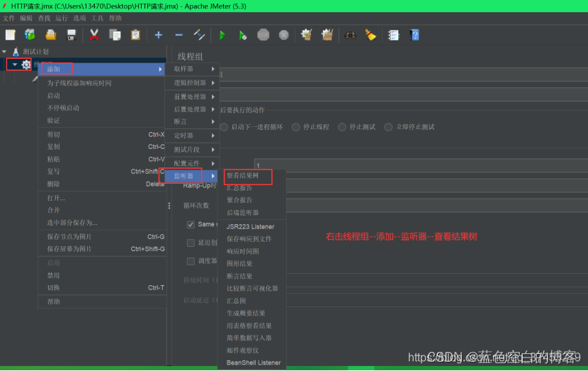Expand the 配置元件 submenu

click(x=192, y=163)
